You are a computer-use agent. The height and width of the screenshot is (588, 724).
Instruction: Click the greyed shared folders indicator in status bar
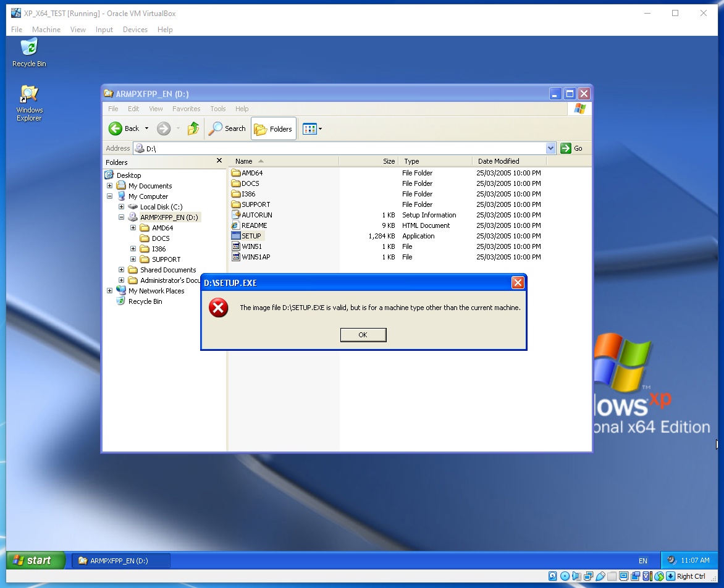(612, 576)
